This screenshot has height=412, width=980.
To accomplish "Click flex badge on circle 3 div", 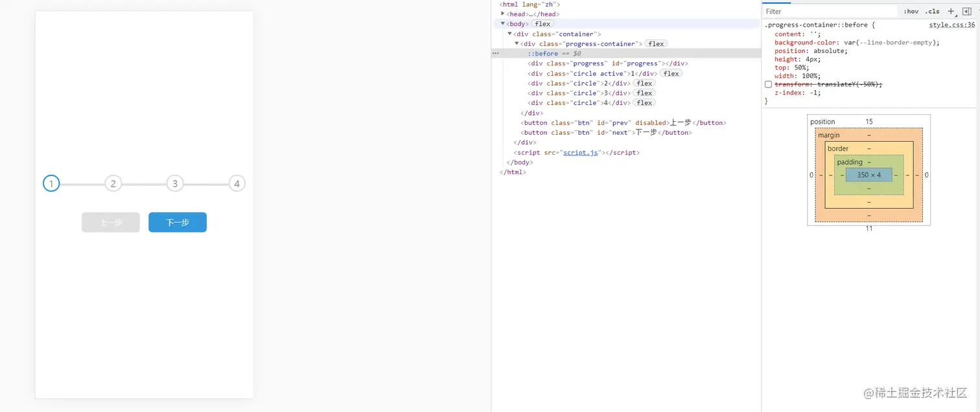I will 644,93.
